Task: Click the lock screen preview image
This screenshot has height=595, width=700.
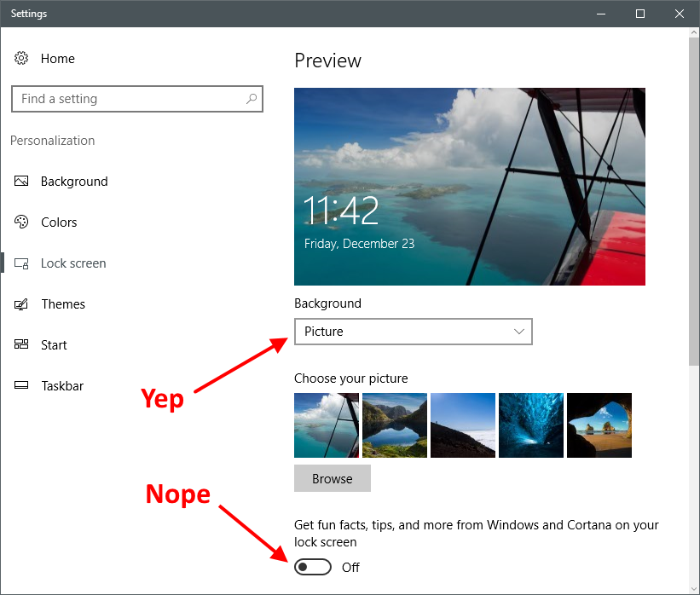Action: 470,187
